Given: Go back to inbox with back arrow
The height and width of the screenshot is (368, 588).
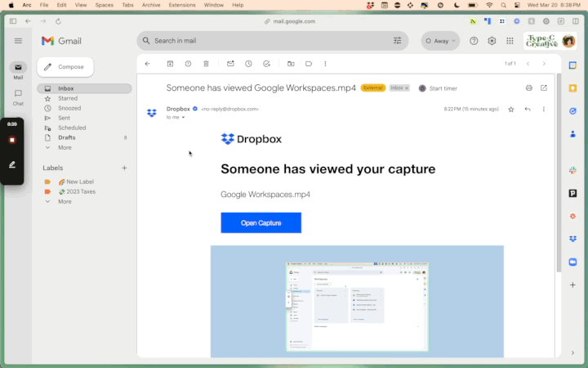Looking at the screenshot, I should 147,63.
